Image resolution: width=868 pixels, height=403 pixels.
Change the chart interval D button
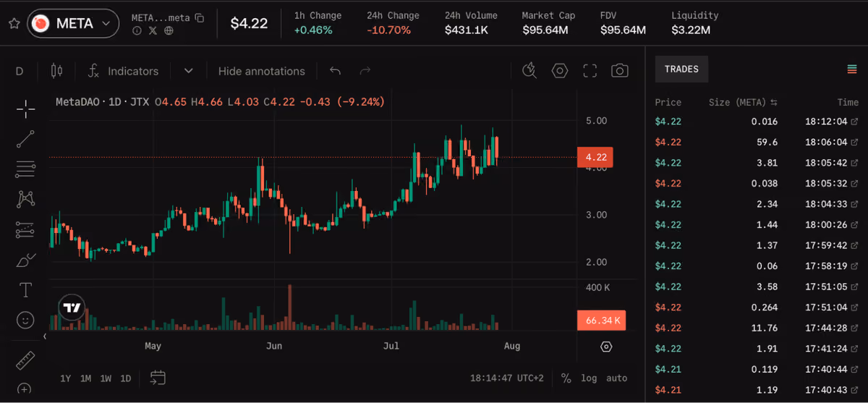[20, 71]
